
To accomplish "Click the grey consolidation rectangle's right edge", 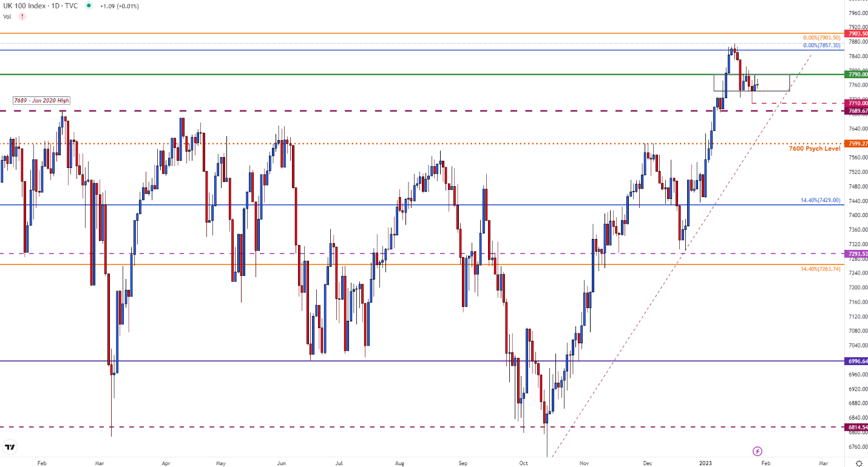I will pyautogui.click(x=790, y=82).
